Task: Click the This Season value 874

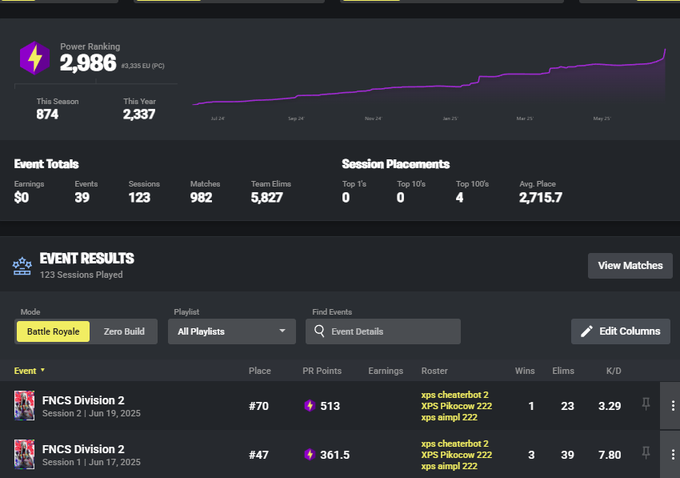Action: (47, 114)
